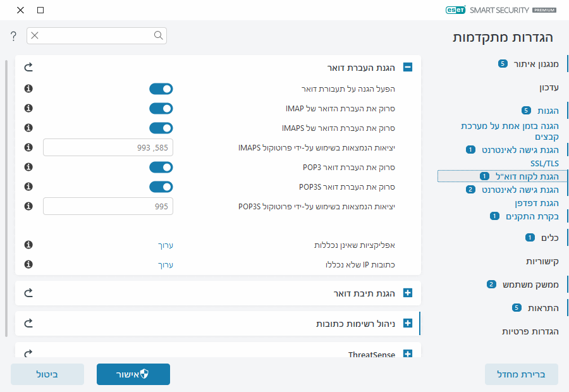
Task: Confirm settings with the אישור button
Action: point(133,374)
